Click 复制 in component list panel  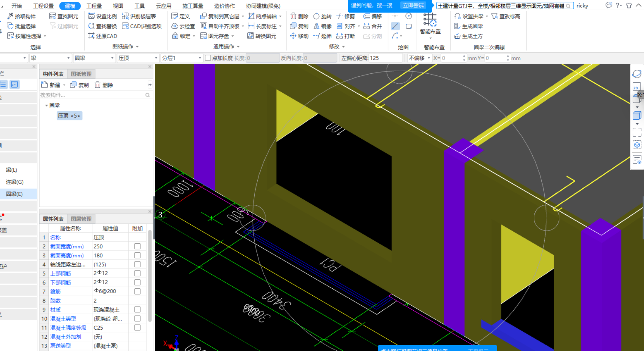tap(79, 85)
